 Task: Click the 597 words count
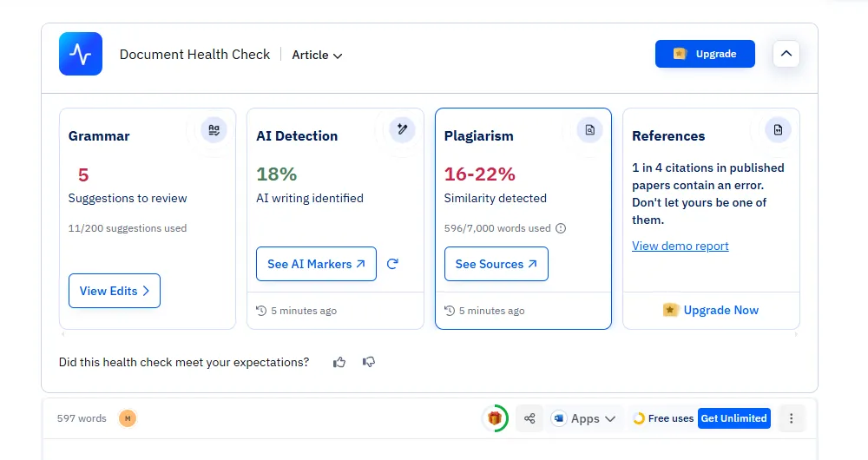(x=82, y=418)
